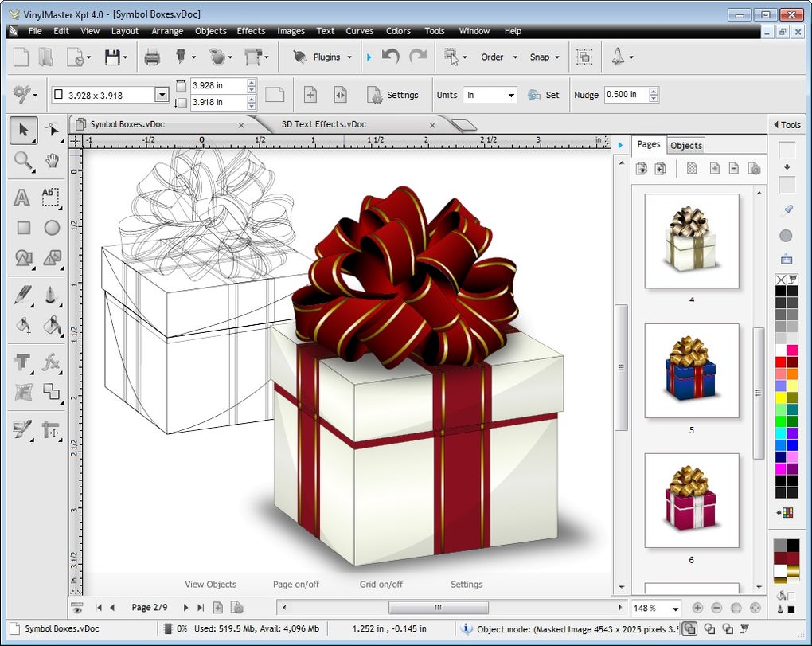812x646 pixels.
Task: Open the Snap dropdown
Action: point(557,57)
